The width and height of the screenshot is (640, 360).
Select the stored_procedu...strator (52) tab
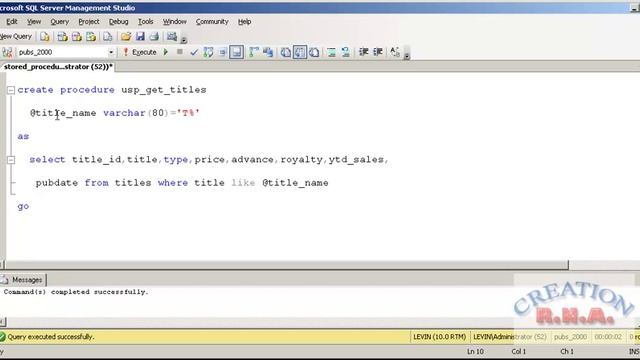click(x=58, y=67)
